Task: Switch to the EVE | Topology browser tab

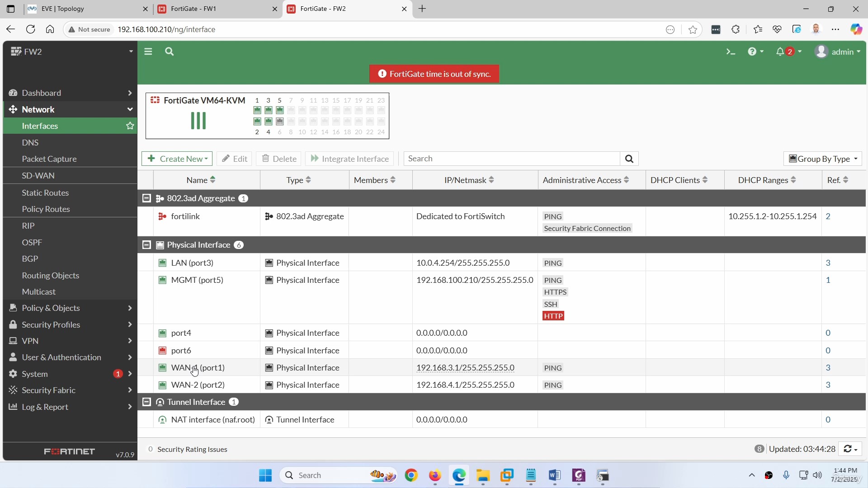Action: point(88,9)
